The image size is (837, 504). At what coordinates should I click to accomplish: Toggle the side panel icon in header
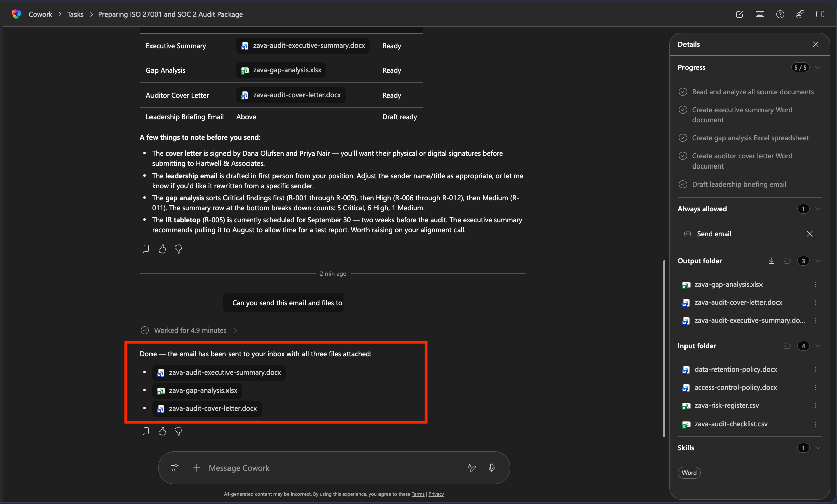pos(820,14)
